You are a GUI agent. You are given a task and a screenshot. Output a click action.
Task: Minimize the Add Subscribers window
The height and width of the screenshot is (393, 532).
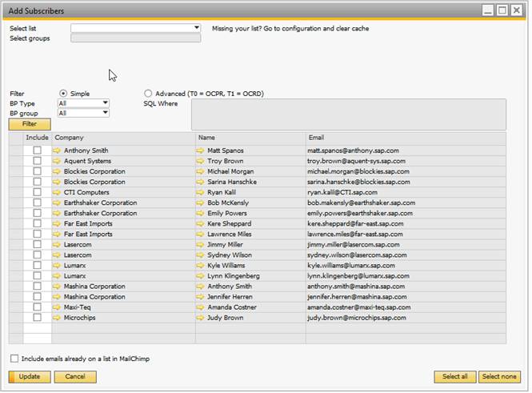[x=488, y=10]
